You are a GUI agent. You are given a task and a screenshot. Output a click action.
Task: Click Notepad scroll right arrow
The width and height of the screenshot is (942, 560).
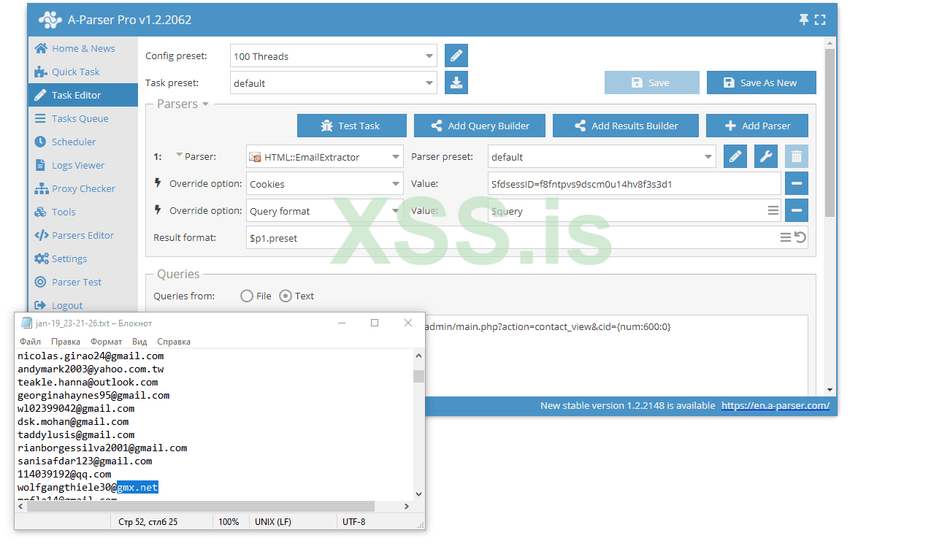click(x=407, y=506)
